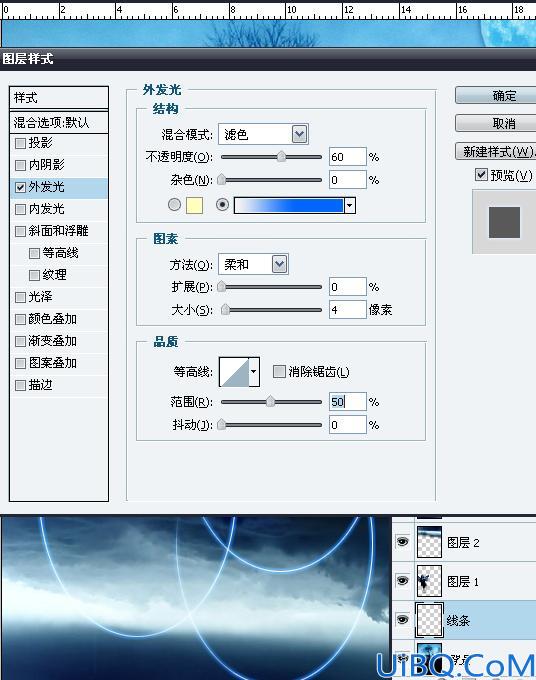Select the 图层 1 layer name

click(463, 582)
